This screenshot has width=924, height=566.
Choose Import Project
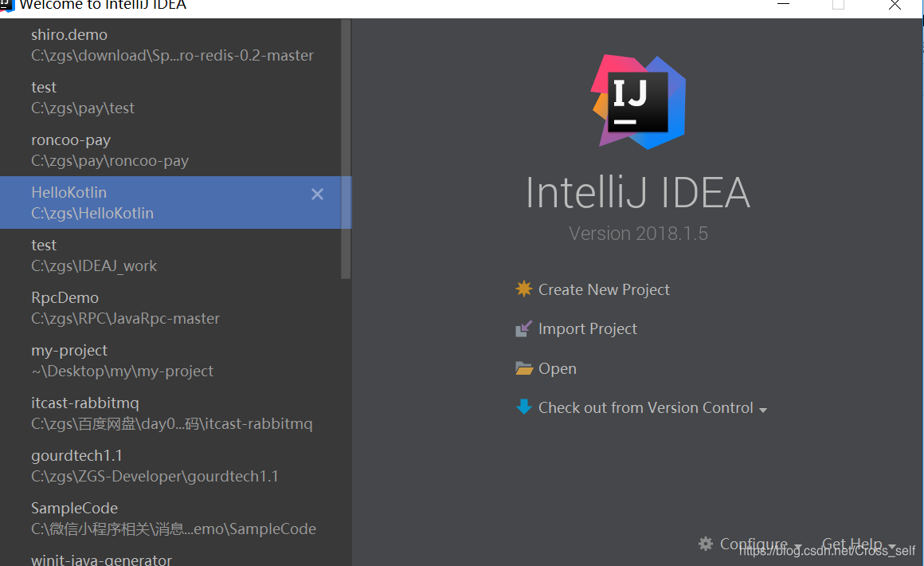click(x=588, y=329)
